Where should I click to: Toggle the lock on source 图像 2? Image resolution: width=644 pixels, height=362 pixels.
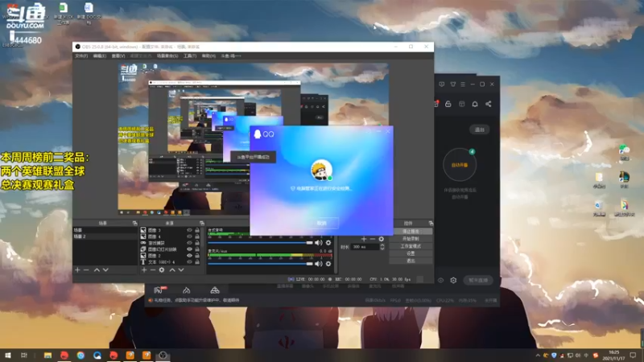tap(197, 255)
